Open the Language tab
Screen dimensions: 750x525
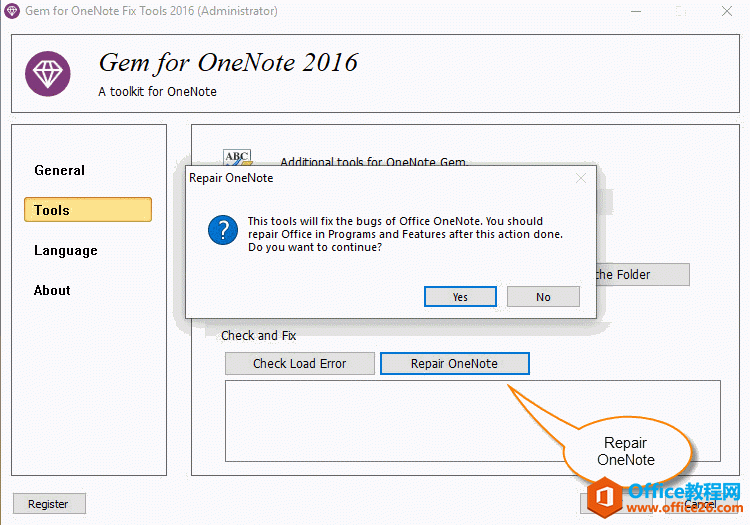click(66, 251)
